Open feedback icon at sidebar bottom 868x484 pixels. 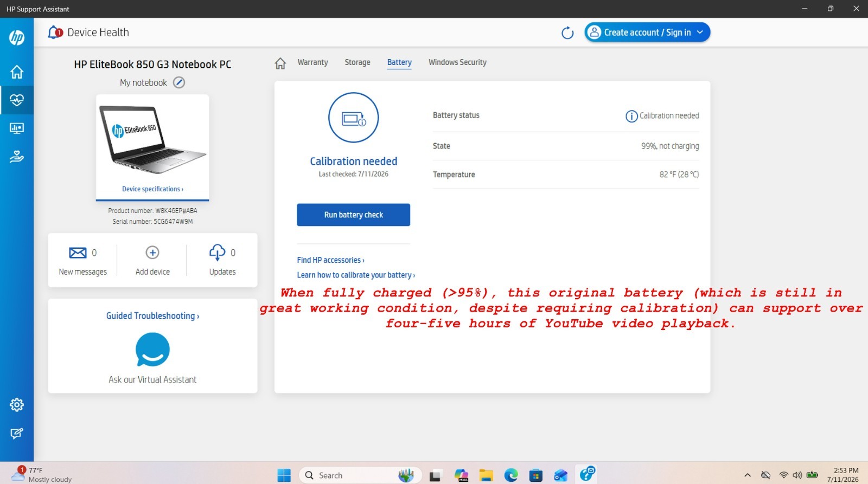point(17,433)
